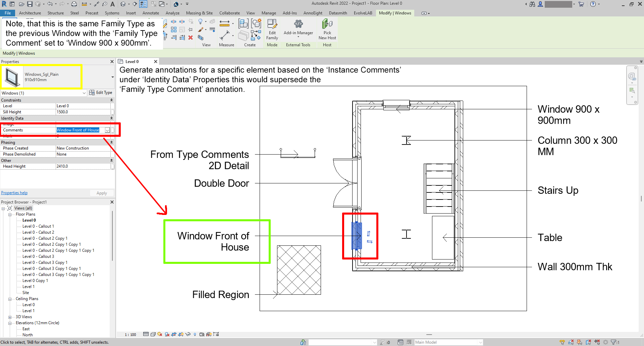Click the selection Filter icon in status bar
Viewport: 644px width, 346px height.
614,342
